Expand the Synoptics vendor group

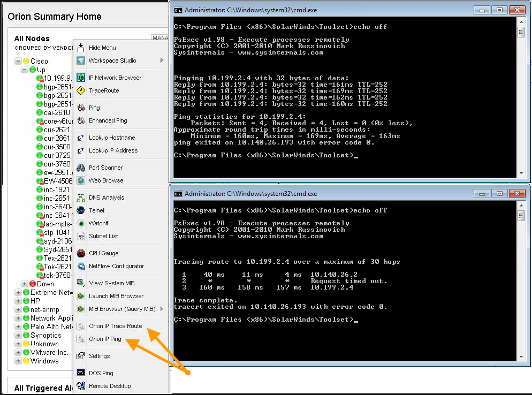[x=18, y=335]
